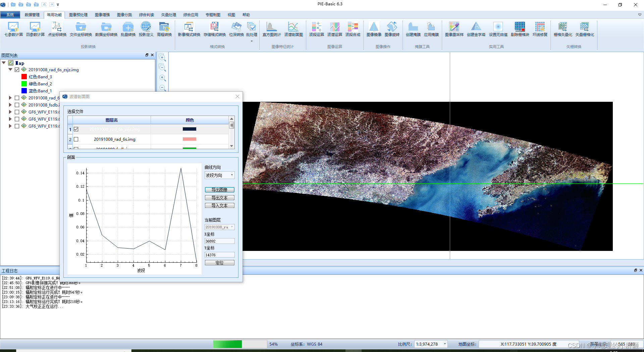Image resolution: width=644 pixels, height=352 pixels.
Task: Open the 当前图层 layer dropdown
Action: point(220,227)
